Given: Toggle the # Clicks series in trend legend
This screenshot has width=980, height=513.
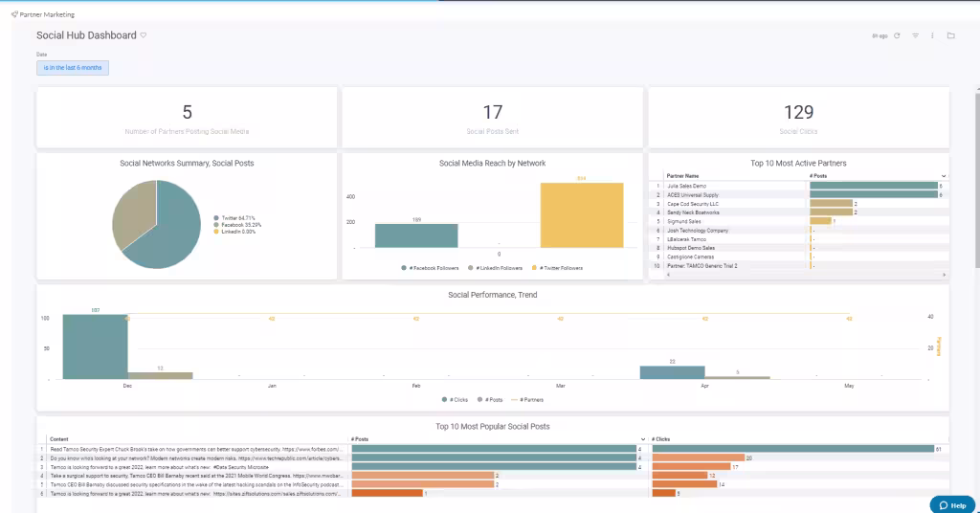Looking at the screenshot, I should (458, 399).
